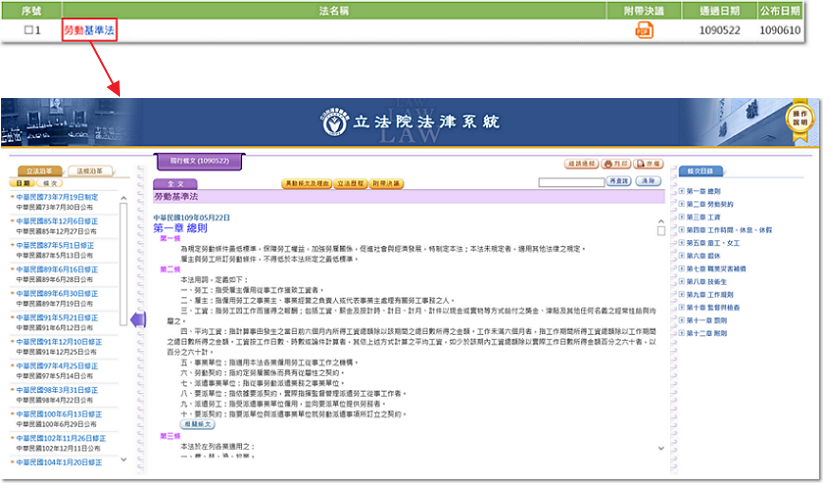
Task: Expand 第三章 工資 tree node
Action: coord(681,216)
